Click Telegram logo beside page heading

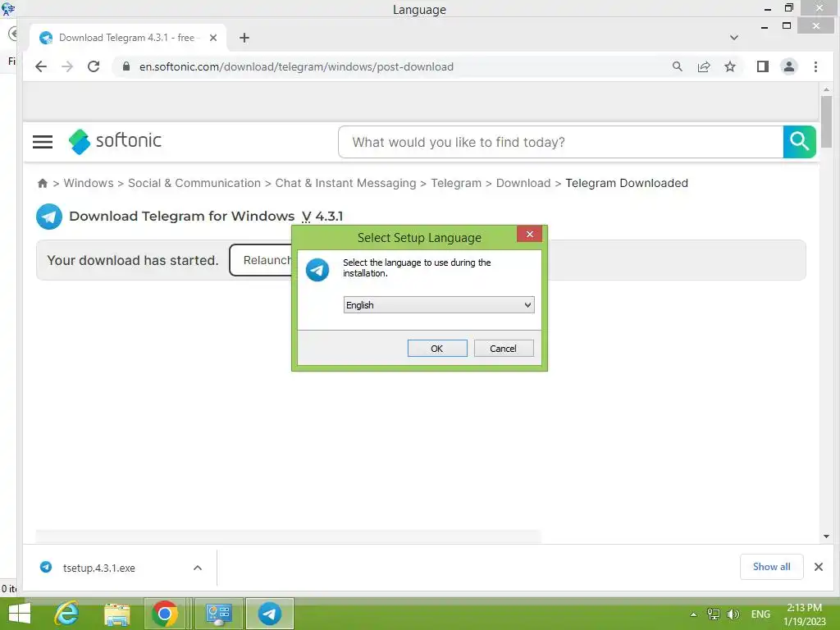[x=49, y=217]
